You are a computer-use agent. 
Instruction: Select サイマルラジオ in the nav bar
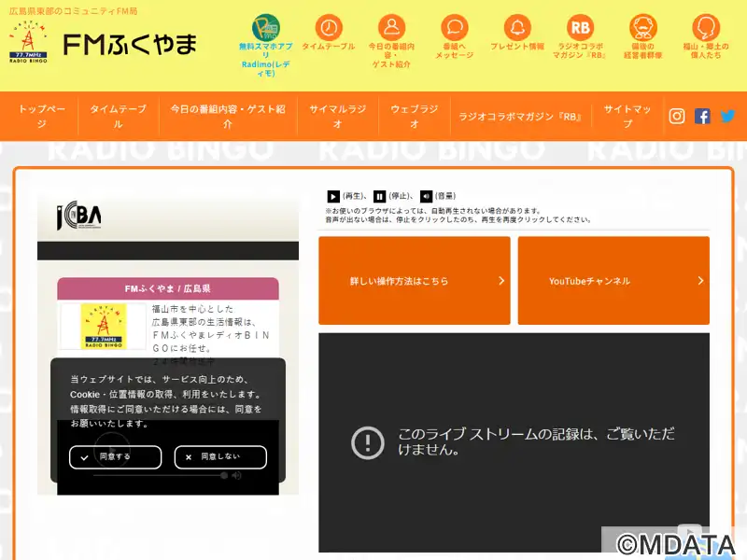point(337,116)
